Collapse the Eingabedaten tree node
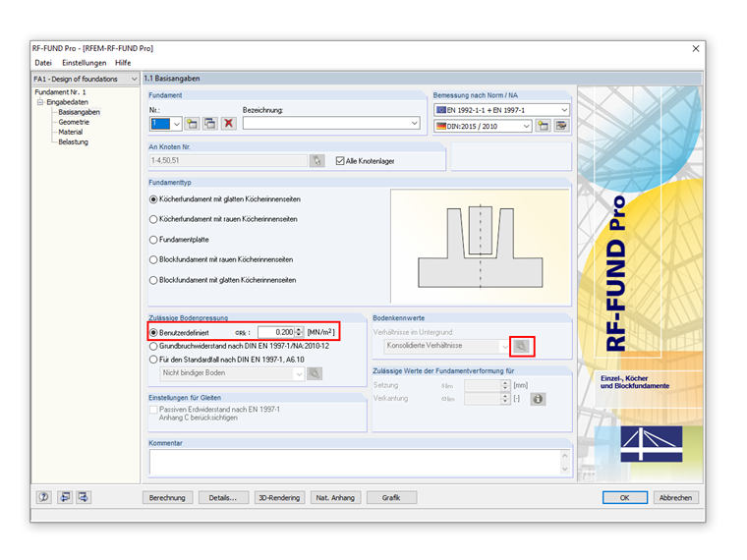This screenshot has height=560, width=747. tap(40, 102)
